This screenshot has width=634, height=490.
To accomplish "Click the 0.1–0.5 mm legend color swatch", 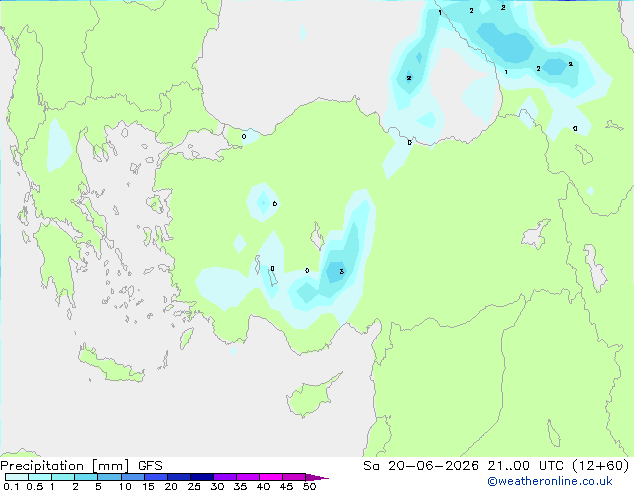I will (17, 477).
